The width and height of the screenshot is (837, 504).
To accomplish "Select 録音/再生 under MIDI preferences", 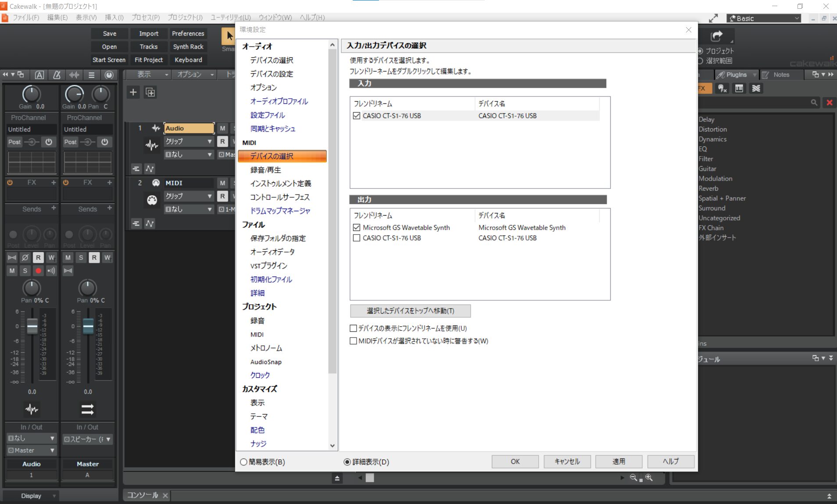I will click(265, 170).
